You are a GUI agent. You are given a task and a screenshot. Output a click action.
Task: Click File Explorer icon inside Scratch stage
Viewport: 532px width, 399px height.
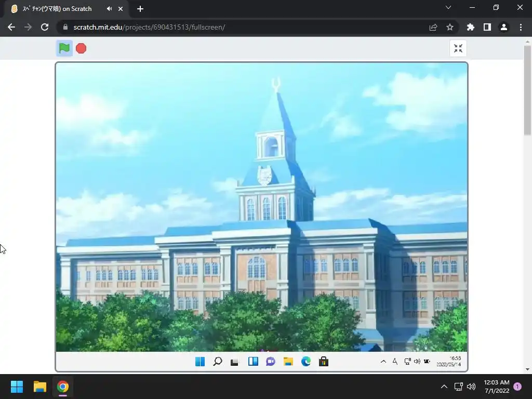point(288,362)
